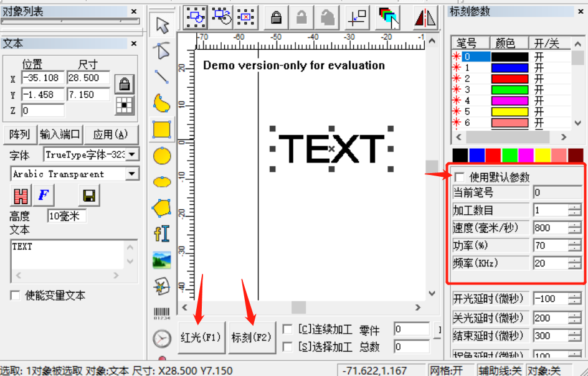Viewport: 588px width, 376px height.
Task: Select the vector file import tool
Action: [162, 286]
